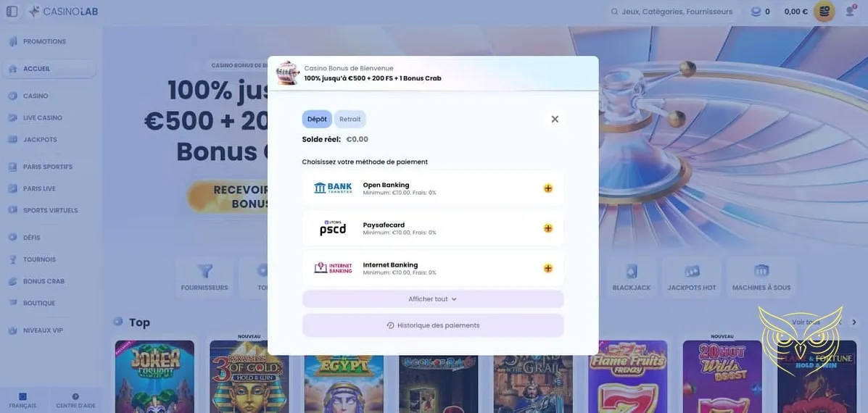The image size is (868, 413).
Task: Close the payment dialog with X
Action: pos(555,119)
